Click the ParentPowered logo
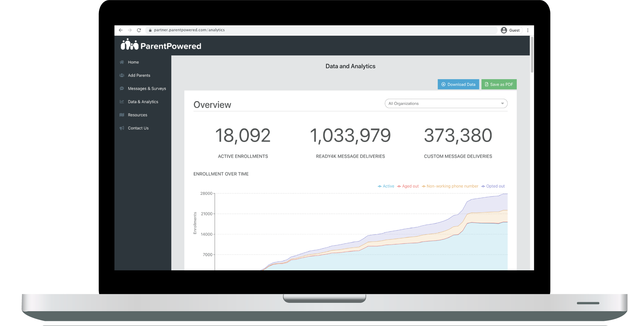The height and width of the screenshot is (326, 644). tap(161, 45)
